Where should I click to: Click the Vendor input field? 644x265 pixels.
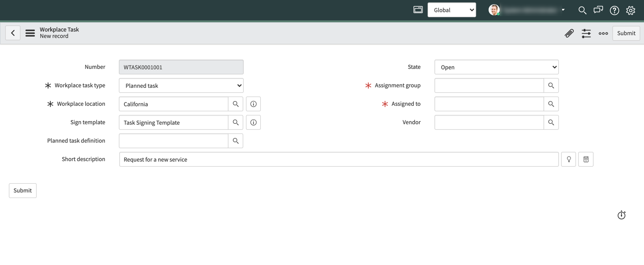click(489, 122)
